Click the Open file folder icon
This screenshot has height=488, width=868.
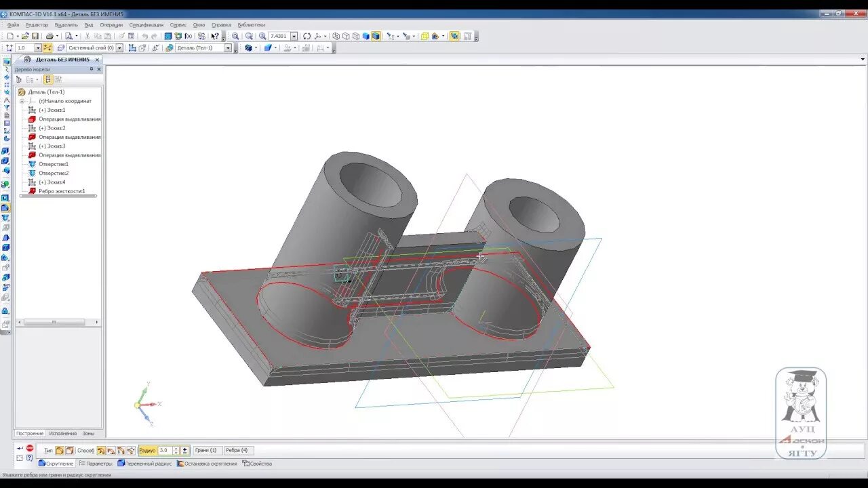pyautogui.click(x=24, y=36)
